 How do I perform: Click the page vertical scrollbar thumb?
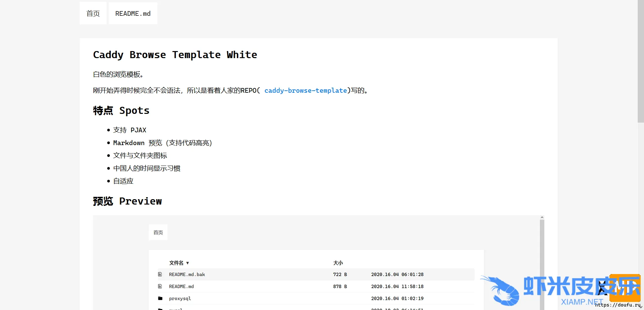[x=641, y=61]
